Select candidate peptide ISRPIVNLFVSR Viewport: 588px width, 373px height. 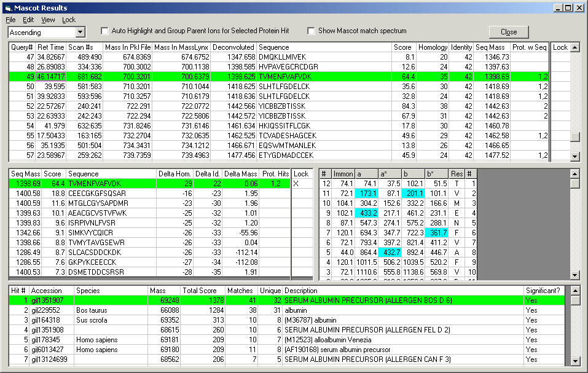pos(150,223)
